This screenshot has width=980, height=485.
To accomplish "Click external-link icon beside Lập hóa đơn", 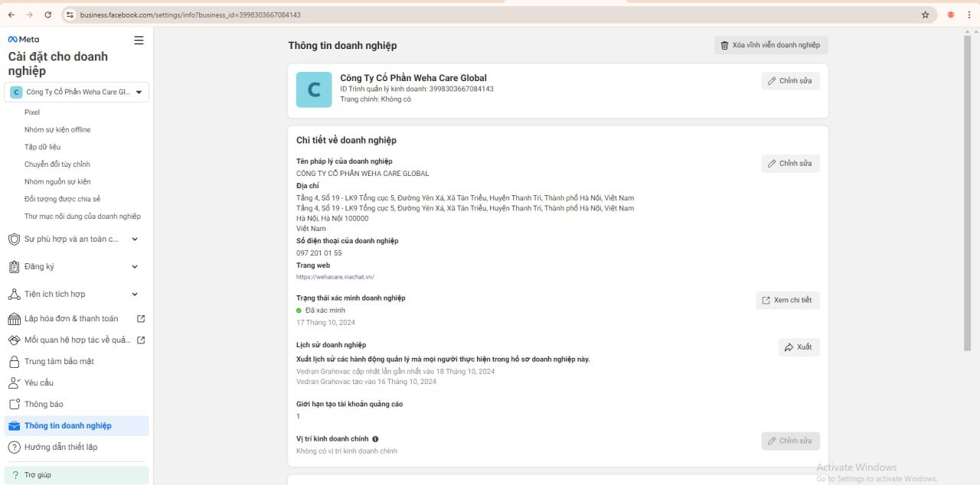I will pyautogui.click(x=140, y=319).
